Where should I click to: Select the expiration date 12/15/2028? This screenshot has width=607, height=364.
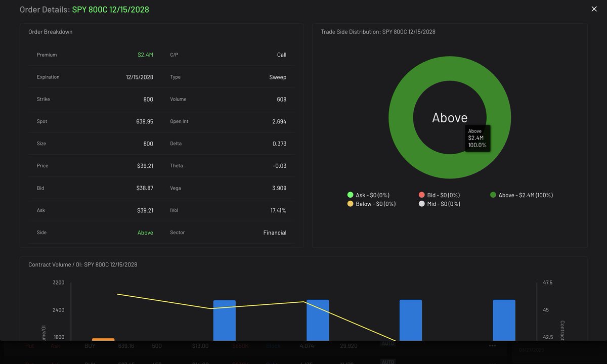[140, 77]
